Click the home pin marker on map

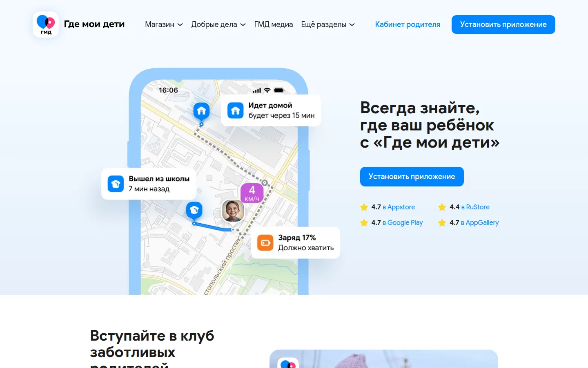(201, 112)
